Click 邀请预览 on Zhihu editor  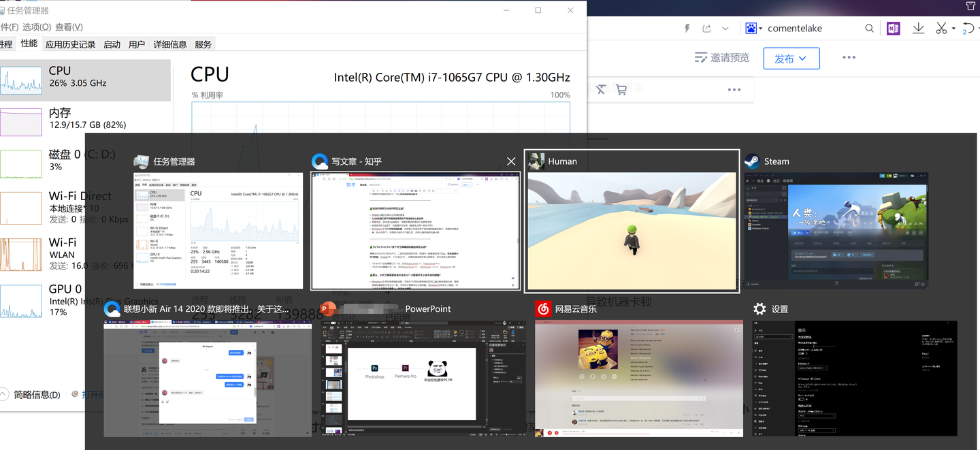(x=722, y=58)
